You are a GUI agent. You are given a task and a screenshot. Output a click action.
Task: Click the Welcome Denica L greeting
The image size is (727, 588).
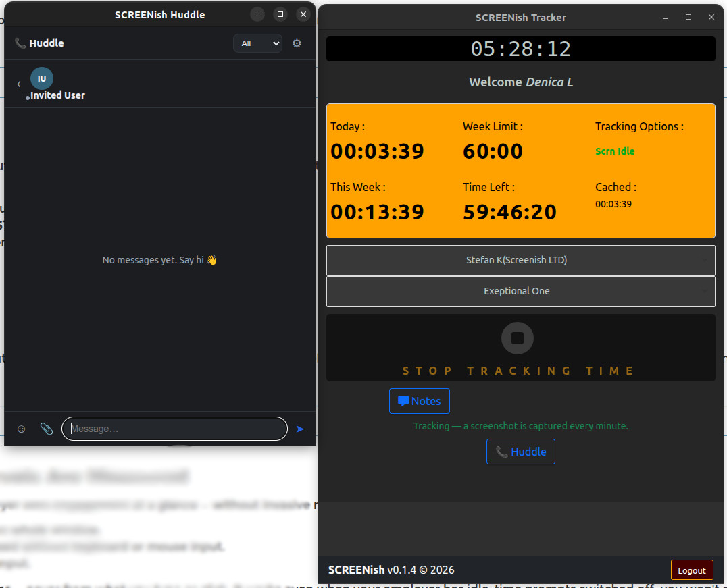521,82
